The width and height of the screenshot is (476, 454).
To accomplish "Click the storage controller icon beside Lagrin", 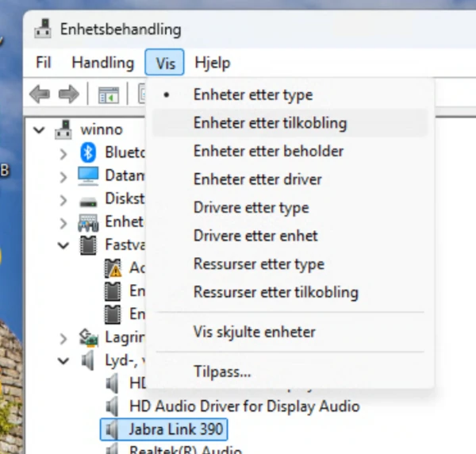I will (88, 337).
